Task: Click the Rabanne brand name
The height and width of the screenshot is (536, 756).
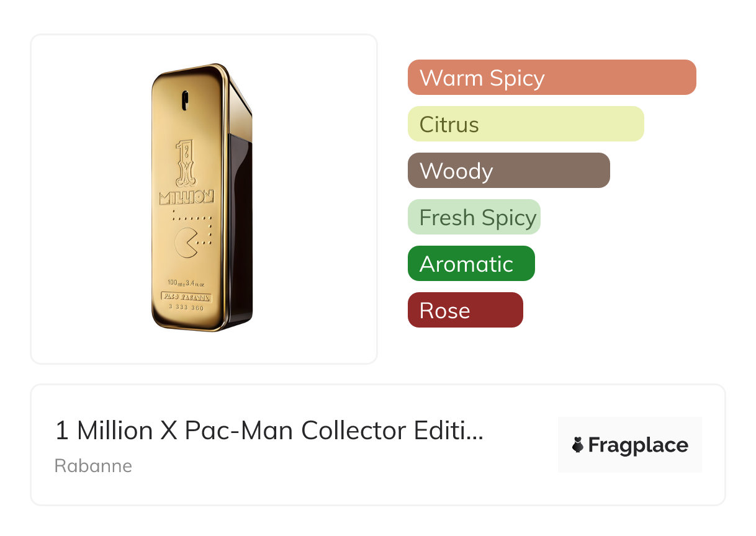Action: tap(93, 466)
